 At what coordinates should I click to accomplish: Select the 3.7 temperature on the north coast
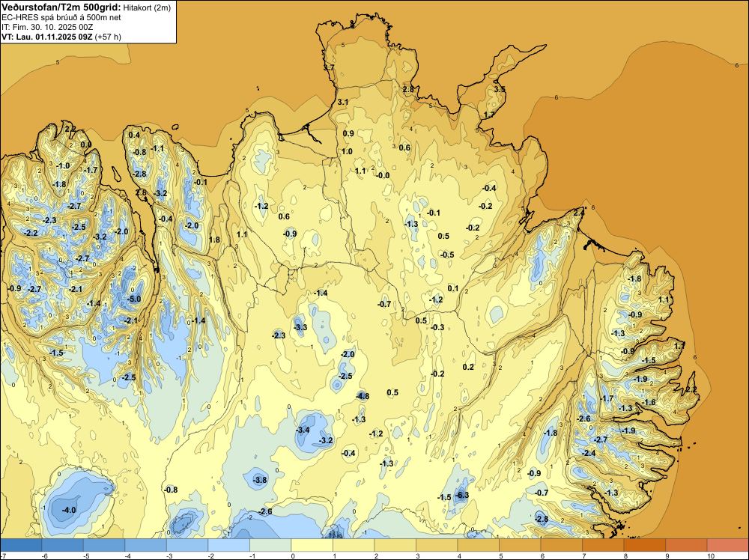329,68
